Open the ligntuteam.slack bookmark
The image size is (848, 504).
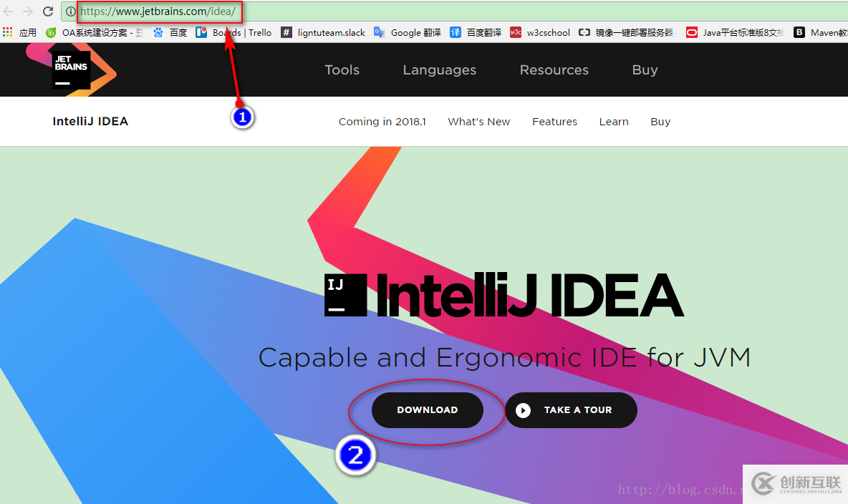[324, 32]
